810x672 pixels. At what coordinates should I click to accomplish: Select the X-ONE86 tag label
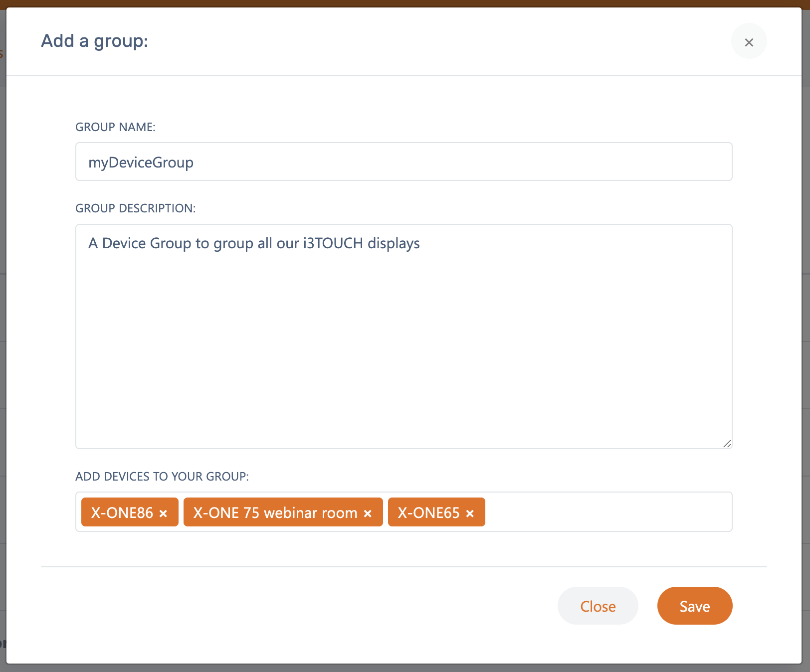click(122, 512)
